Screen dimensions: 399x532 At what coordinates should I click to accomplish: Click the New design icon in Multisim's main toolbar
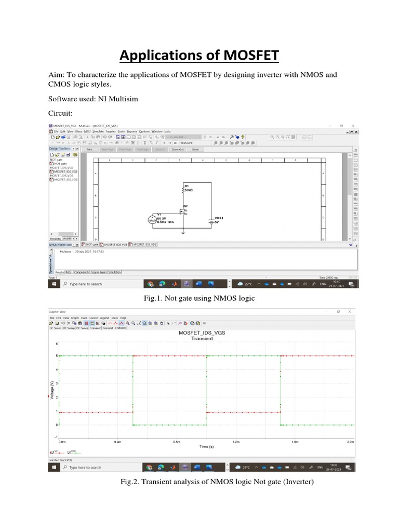(x=52, y=137)
